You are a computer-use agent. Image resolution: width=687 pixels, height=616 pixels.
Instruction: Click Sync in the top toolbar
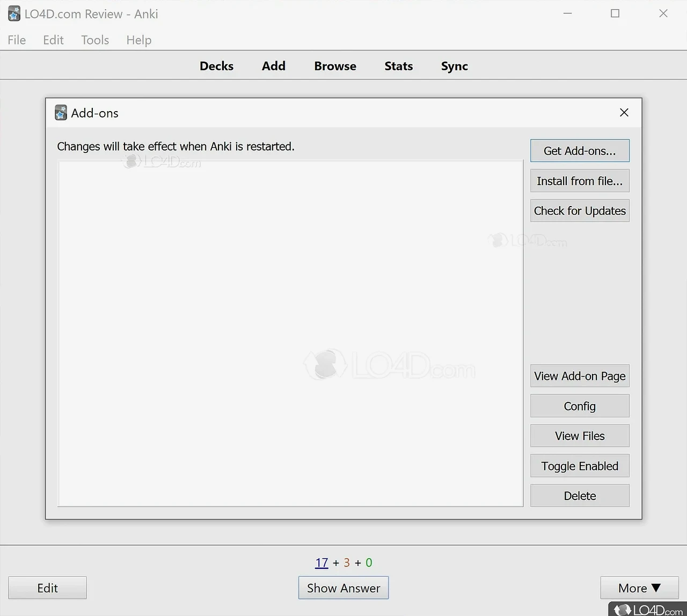point(455,66)
